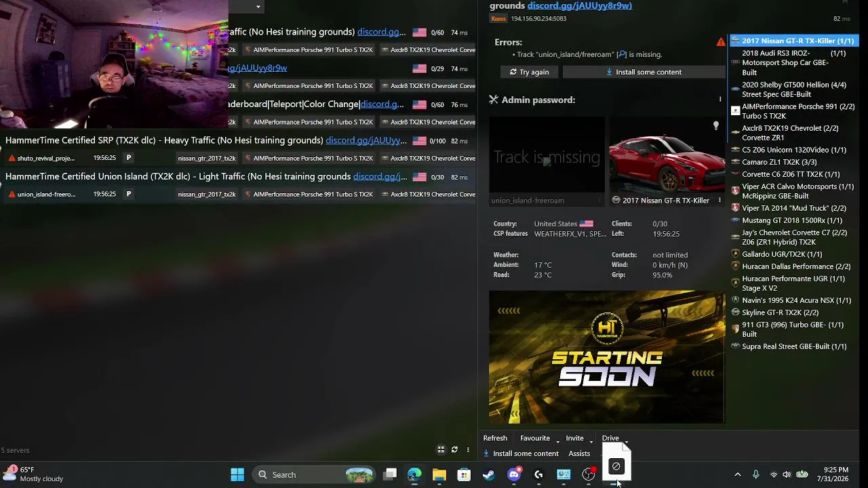Click the Invite button
This screenshot has height=488, width=868.
click(574, 439)
